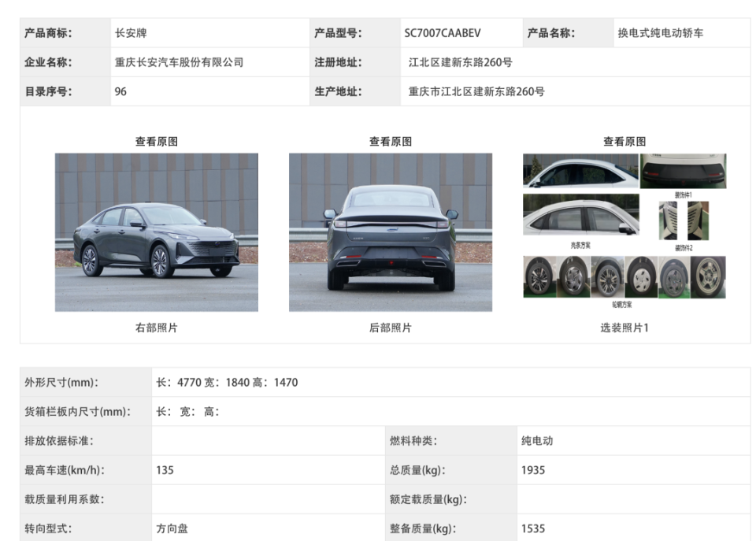
Task: Click dimensions value 长:4770 宽:1840 高:1470
Action: coord(227,383)
